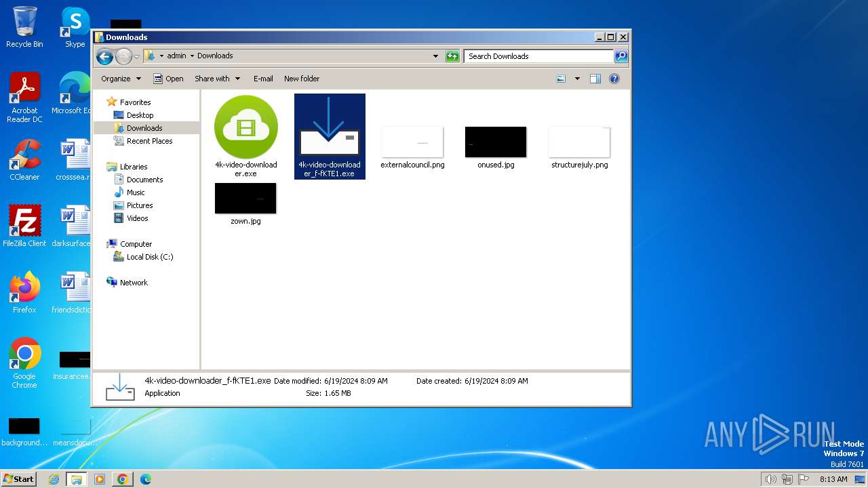868x488 pixels.
Task: Click Windows Explorer taskbar button
Action: point(76,479)
